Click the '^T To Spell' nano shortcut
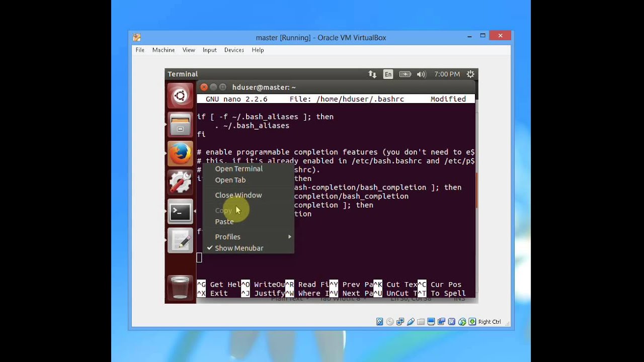The height and width of the screenshot is (362, 644). (x=442, y=293)
